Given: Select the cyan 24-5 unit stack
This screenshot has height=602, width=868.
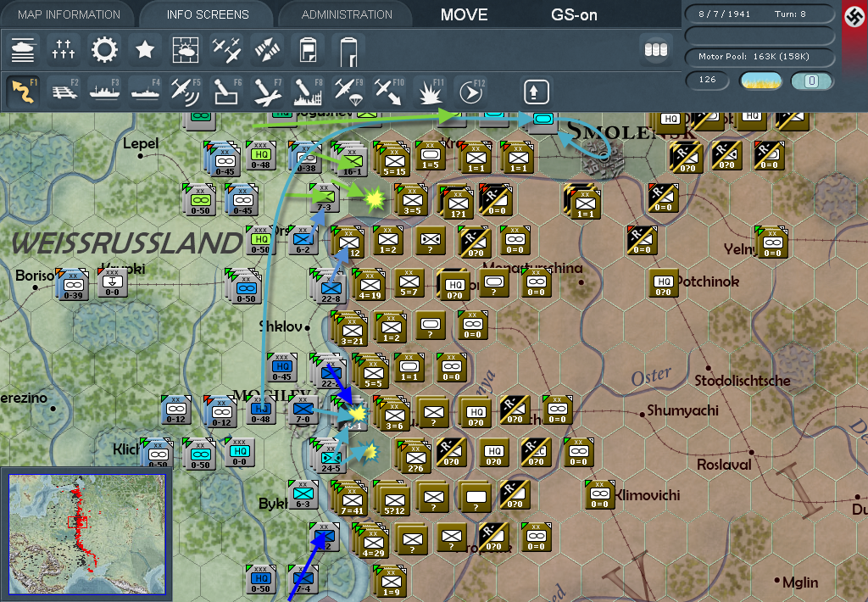Looking at the screenshot, I should (331, 458).
